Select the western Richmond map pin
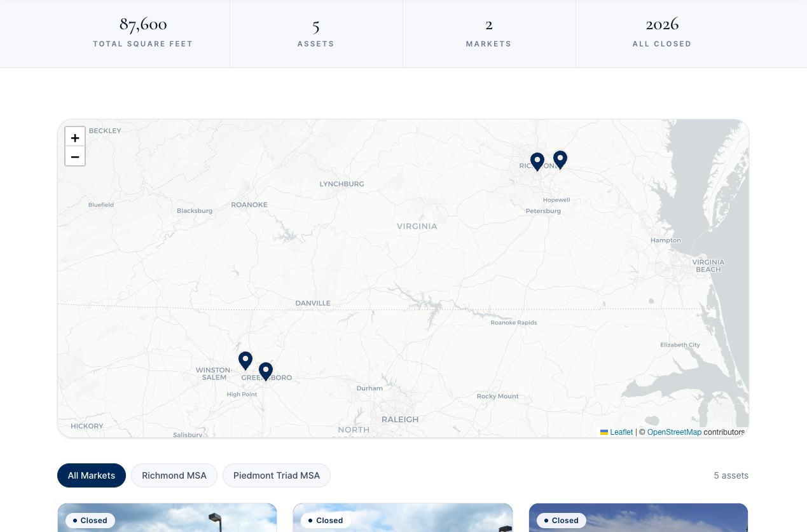807x532 pixels. (x=537, y=161)
